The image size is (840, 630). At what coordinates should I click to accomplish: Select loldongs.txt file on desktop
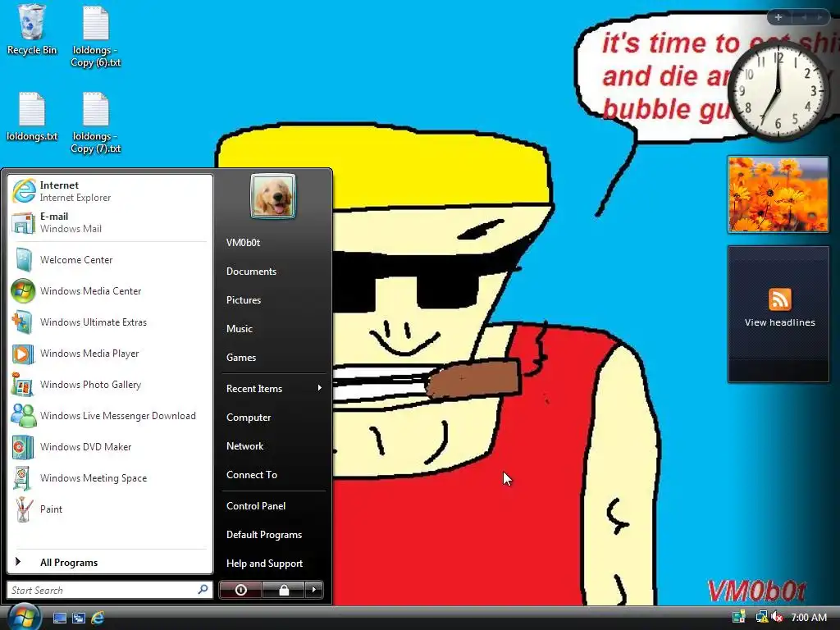(x=32, y=116)
